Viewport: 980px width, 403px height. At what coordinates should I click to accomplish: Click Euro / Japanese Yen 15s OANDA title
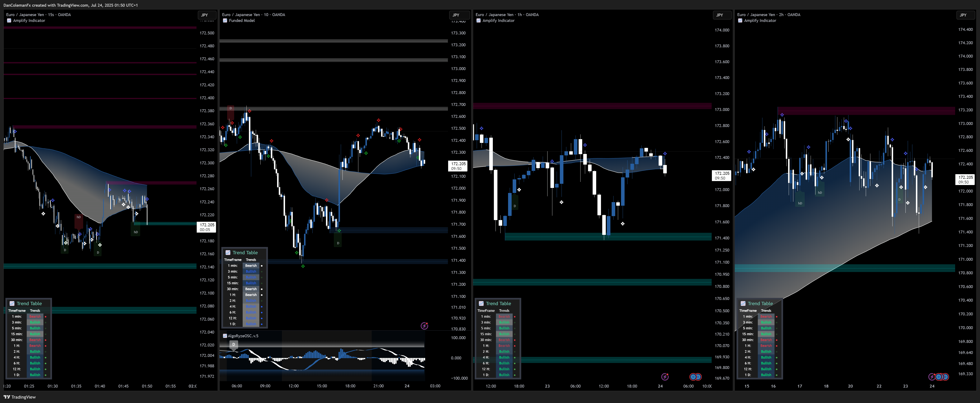pos(38,14)
